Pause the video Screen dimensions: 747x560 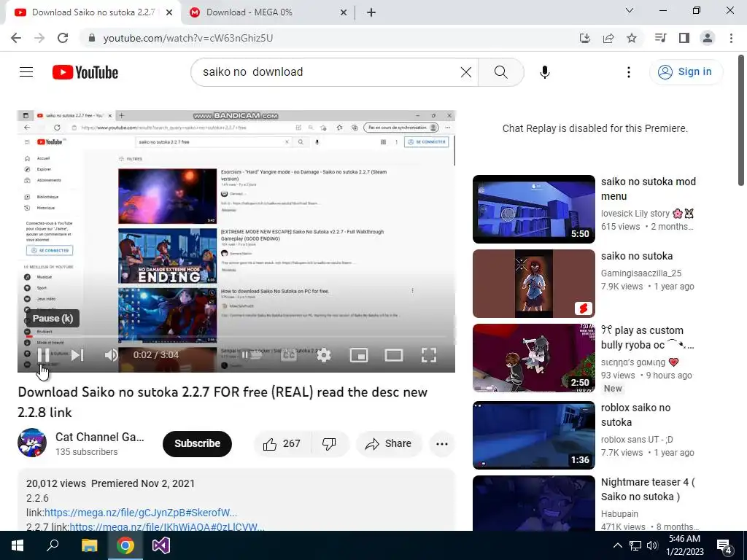(x=43, y=355)
